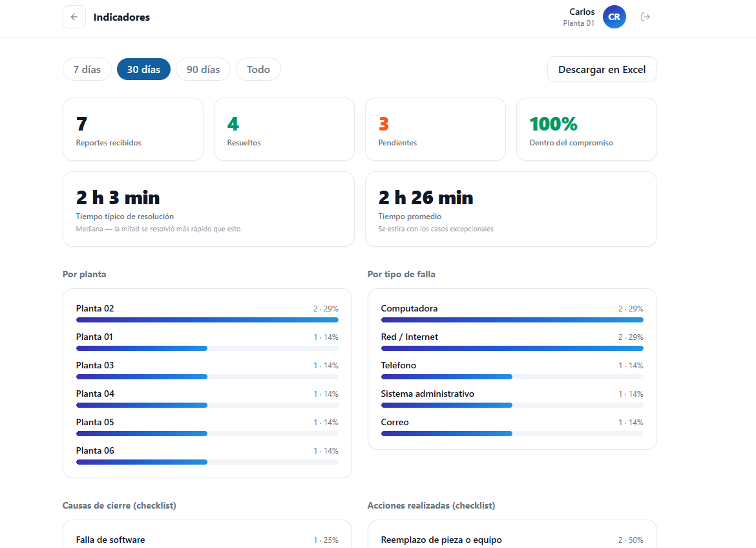Show the Todo time range
756x548 pixels.
tap(258, 69)
